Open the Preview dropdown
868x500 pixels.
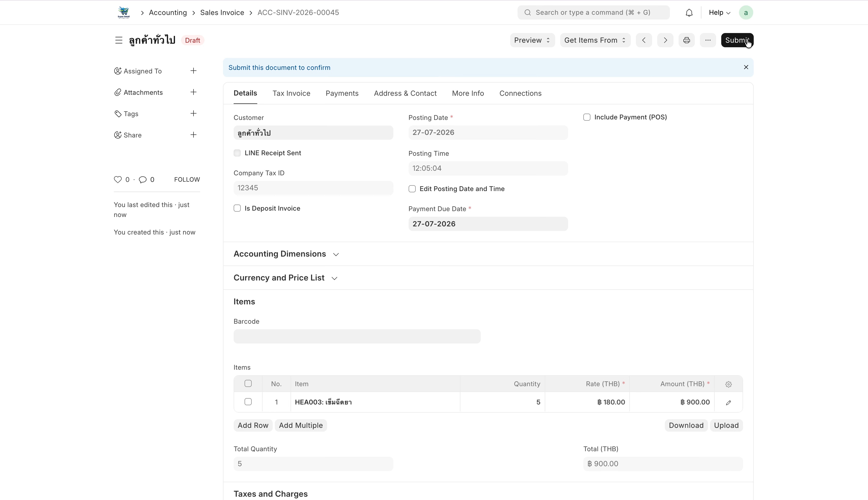click(532, 40)
